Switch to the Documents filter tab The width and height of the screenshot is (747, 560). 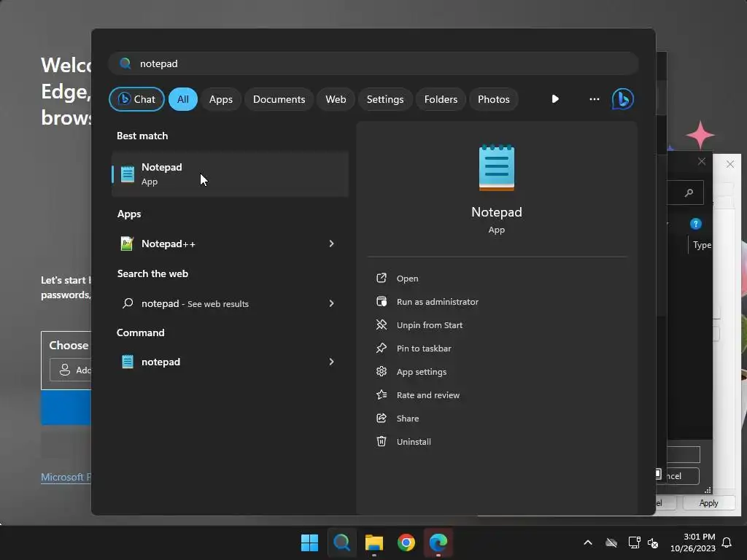click(x=279, y=99)
